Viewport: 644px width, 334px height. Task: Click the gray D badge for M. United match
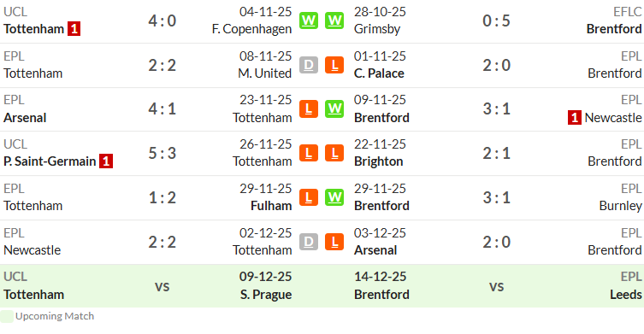pos(309,65)
